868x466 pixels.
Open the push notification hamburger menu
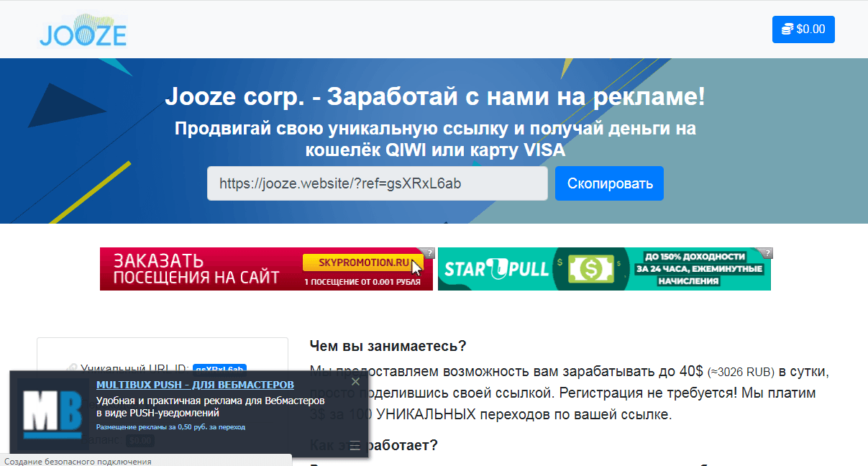coord(355,445)
